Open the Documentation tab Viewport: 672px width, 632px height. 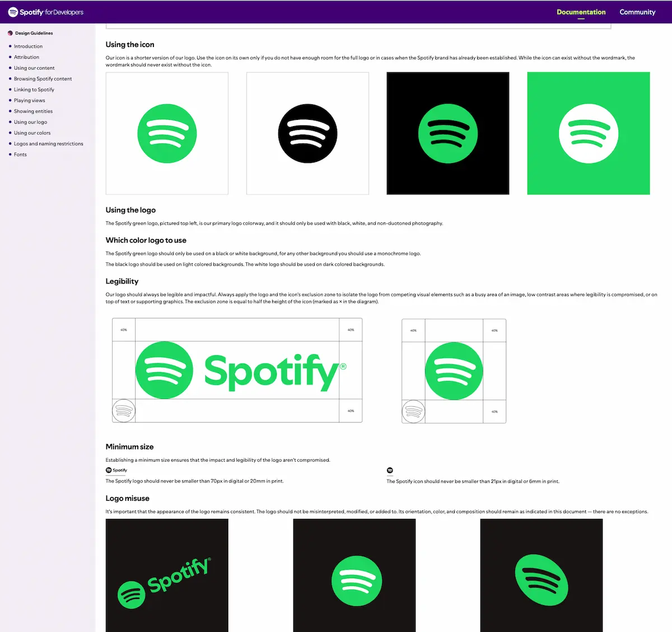(x=581, y=12)
